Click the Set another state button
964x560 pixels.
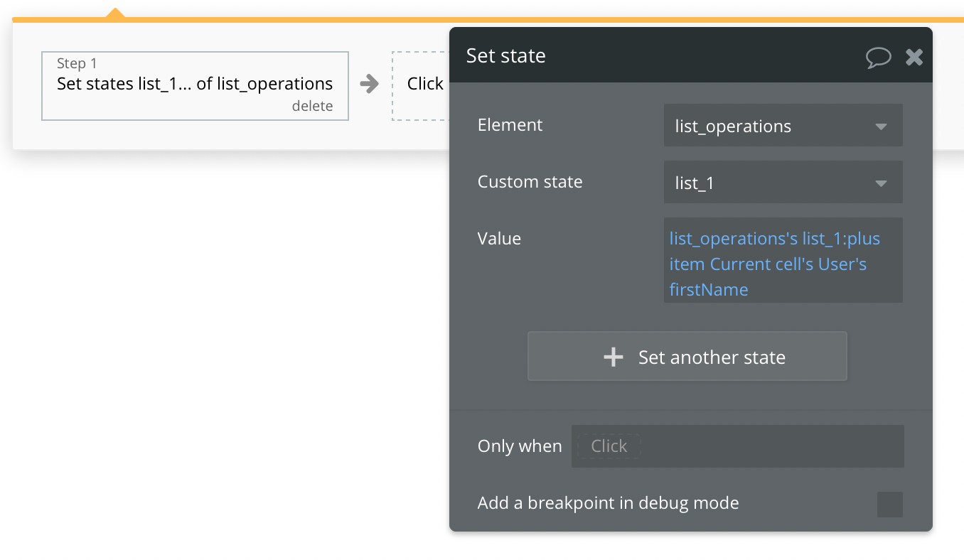point(687,356)
